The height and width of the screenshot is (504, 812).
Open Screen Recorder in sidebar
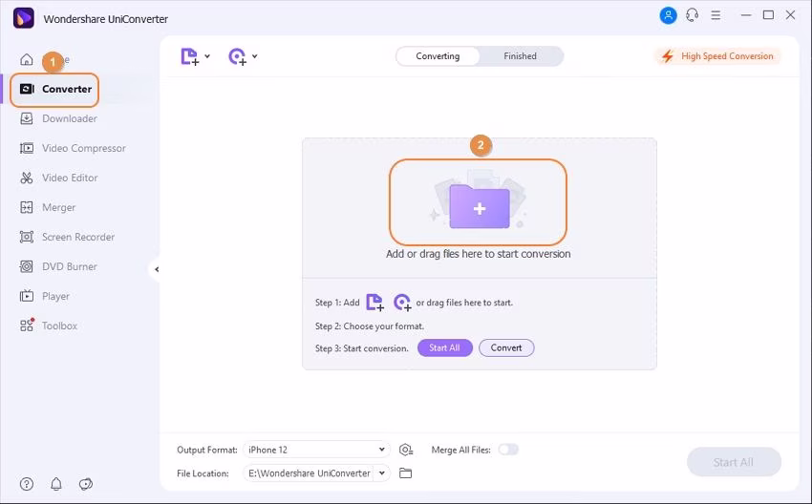pos(78,237)
